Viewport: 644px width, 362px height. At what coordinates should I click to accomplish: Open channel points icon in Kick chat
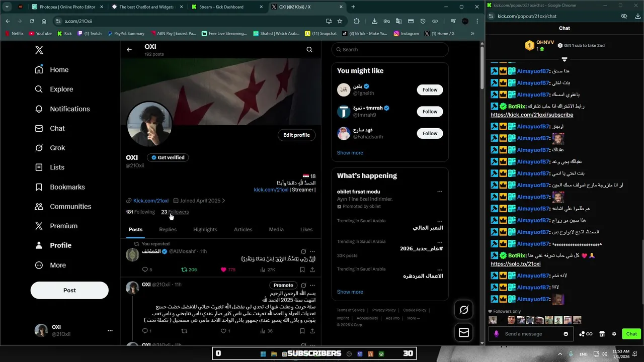click(586, 334)
